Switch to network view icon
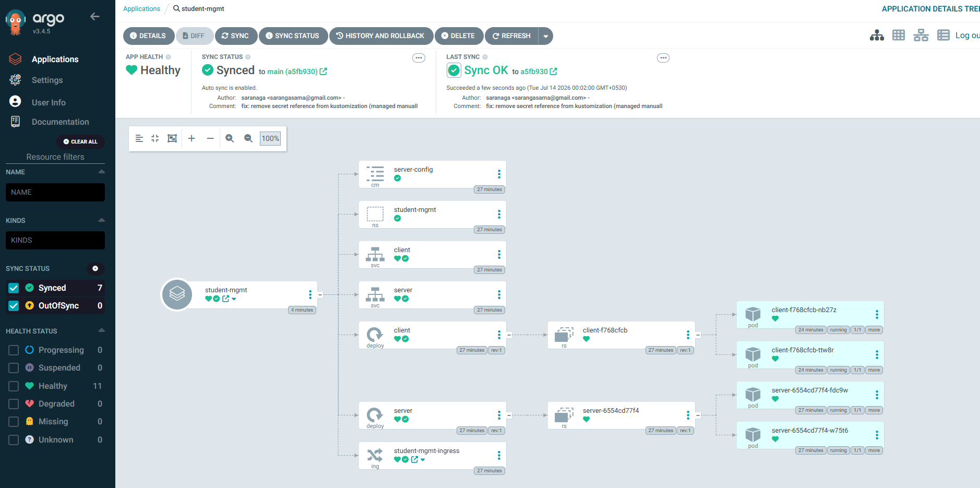Viewport: 980px width, 488px height. pos(921,35)
